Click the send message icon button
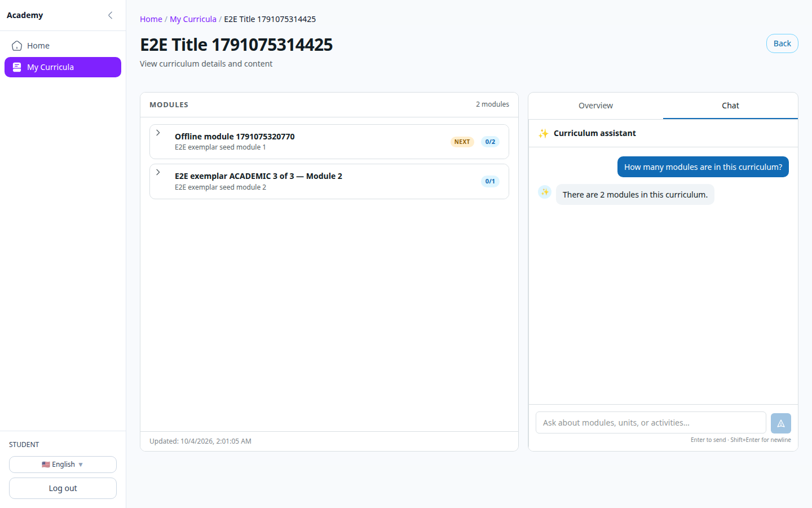 [781, 423]
